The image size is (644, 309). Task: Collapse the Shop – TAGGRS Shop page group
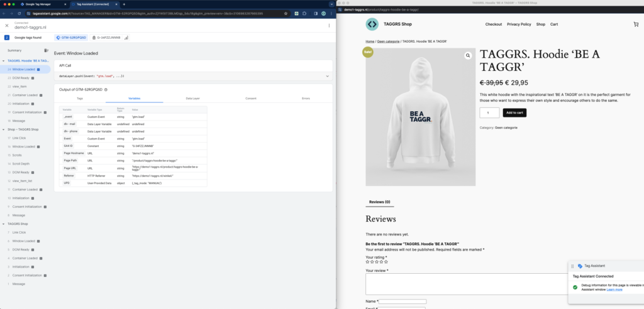point(4,129)
